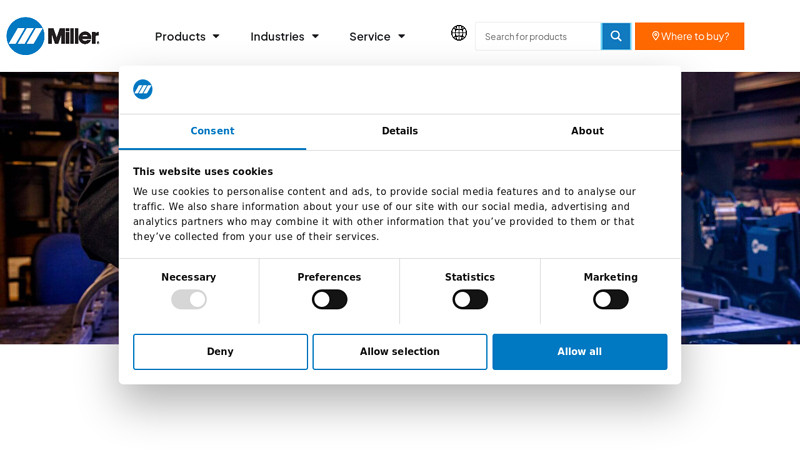Image resolution: width=800 pixels, height=450 pixels.
Task: Open the About tab
Action: pos(587,131)
